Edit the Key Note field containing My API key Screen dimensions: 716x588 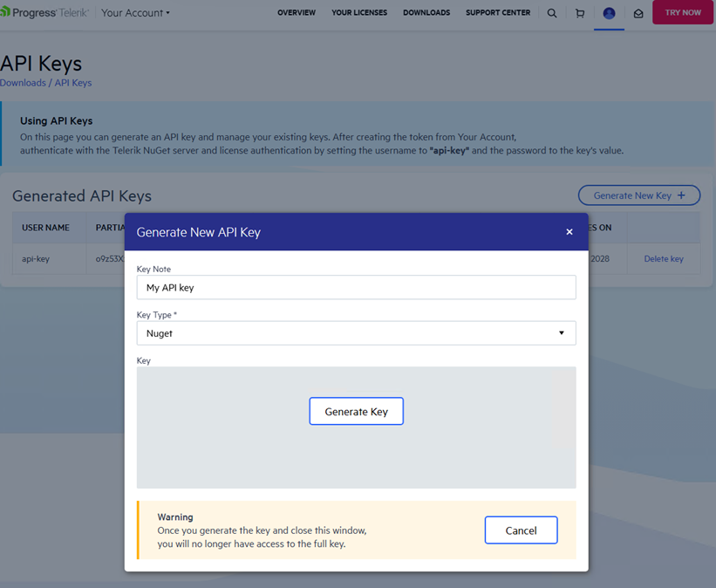pyautogui.click(x=356, y=287)
